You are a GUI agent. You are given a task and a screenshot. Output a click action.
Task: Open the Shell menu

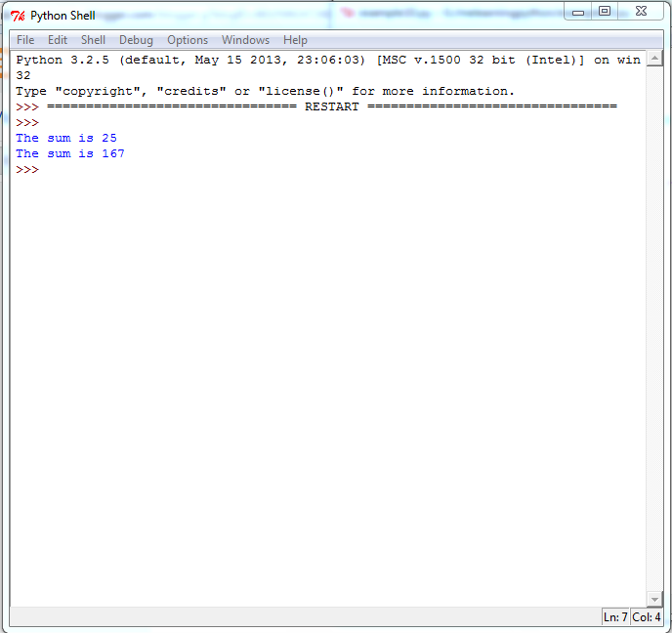(x=93, y=40)
